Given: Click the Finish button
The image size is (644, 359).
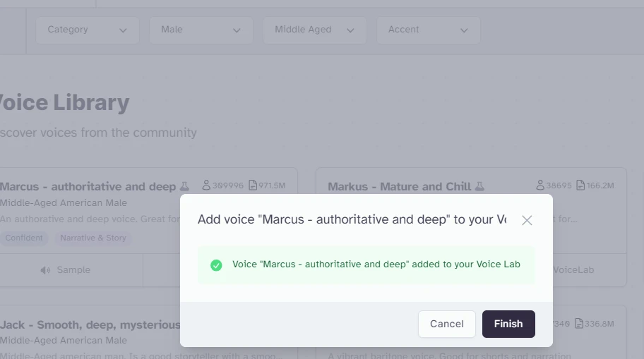Looking at the screenshot, I should coord(508,324).
